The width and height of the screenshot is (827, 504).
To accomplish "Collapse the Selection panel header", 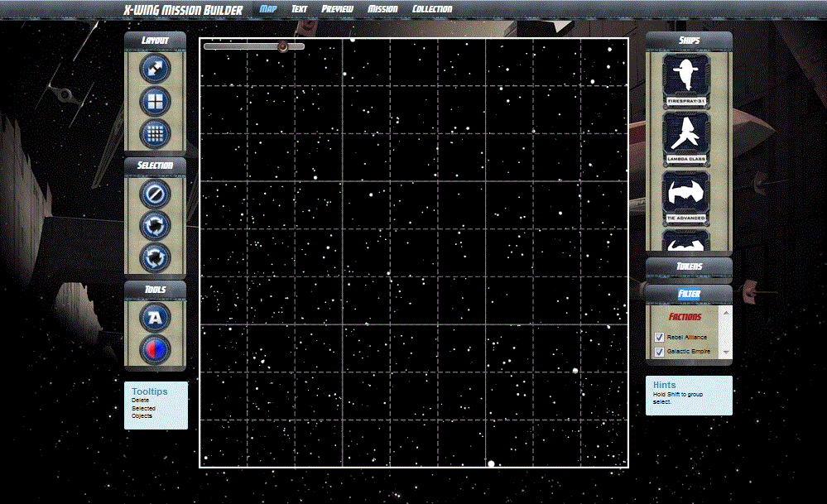I will click(x=155, y=166).
